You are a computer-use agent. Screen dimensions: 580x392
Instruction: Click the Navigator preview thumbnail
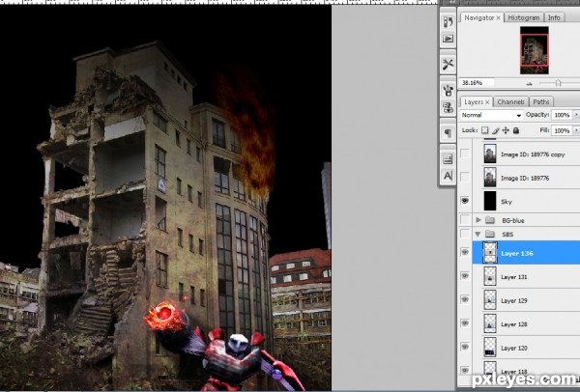(x=535, y=50)
